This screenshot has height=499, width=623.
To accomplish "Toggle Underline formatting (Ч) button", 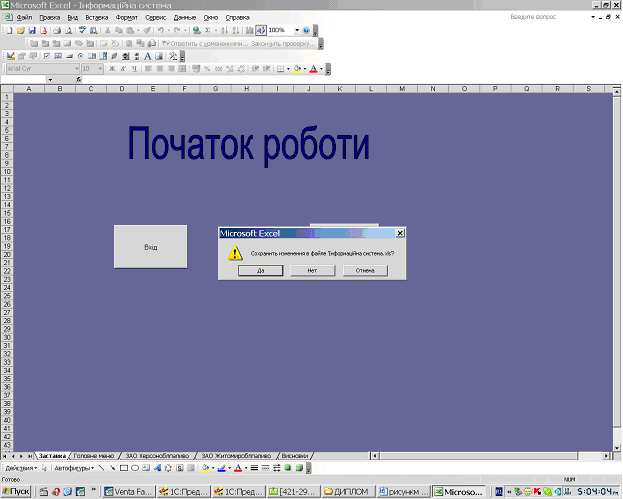I will pyautogui.click(x=135, y=69).
